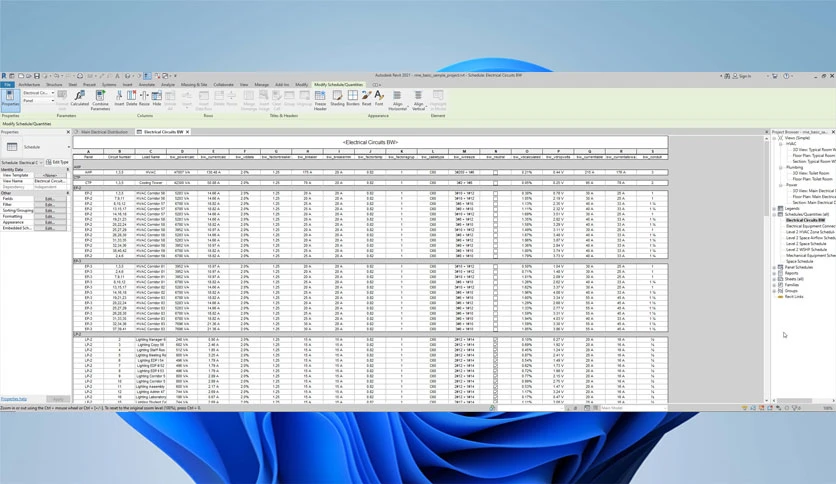This screenshot has height=484, width=836.
Task: Switch to the Systems ribbon tab
Action: [109, 85]
